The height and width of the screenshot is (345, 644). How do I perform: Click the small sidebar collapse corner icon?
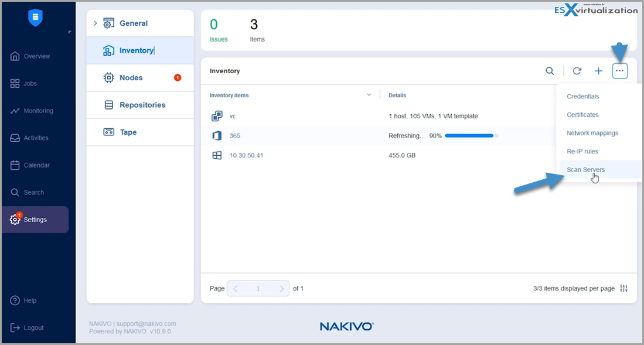[x=70, y=32]
